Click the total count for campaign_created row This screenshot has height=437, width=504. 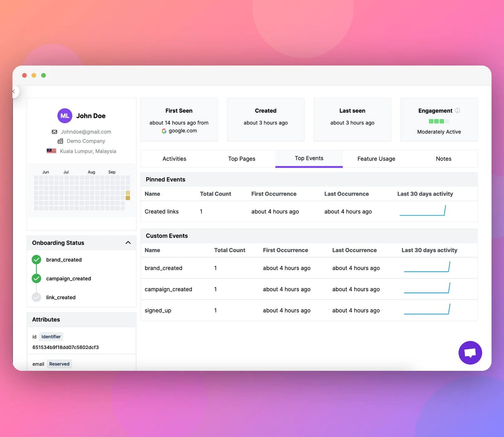click(215, 289)
